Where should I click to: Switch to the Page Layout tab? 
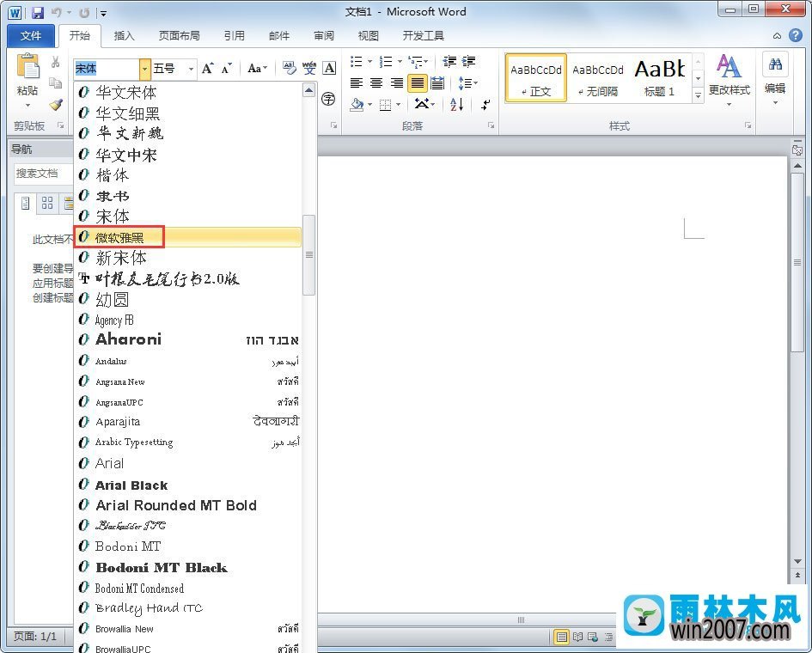coord(180,36)
